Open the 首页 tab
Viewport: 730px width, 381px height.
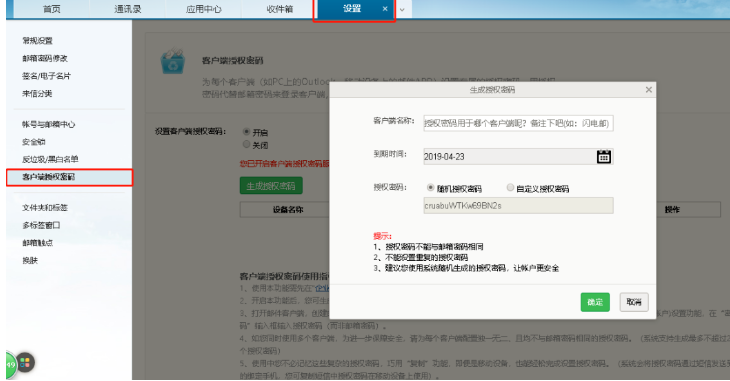[x=52, y=9]
